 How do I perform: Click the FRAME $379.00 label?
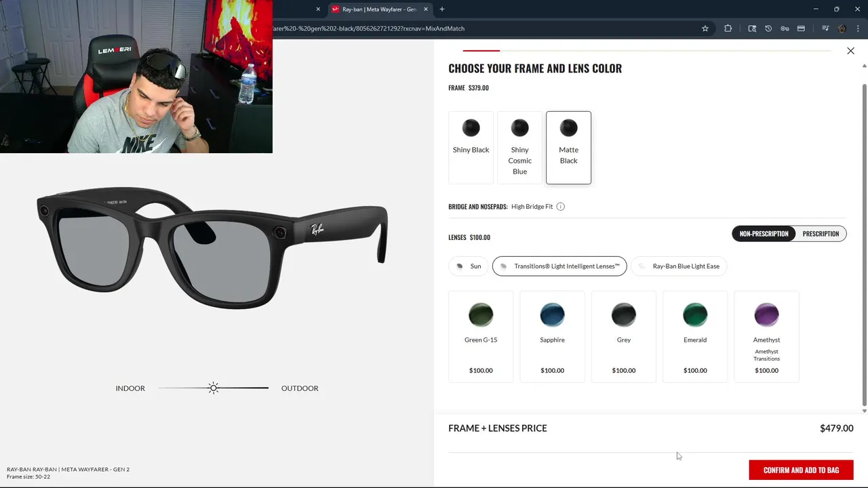(469, 88)
